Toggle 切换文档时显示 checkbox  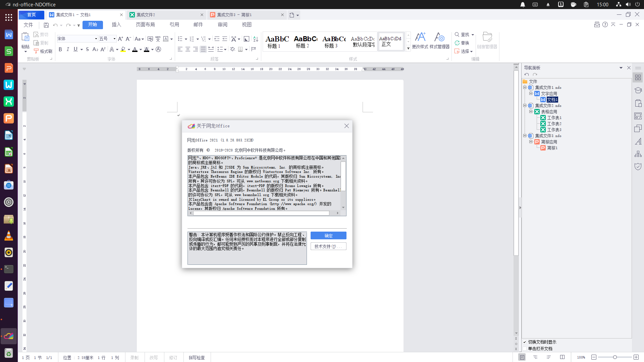525,342
